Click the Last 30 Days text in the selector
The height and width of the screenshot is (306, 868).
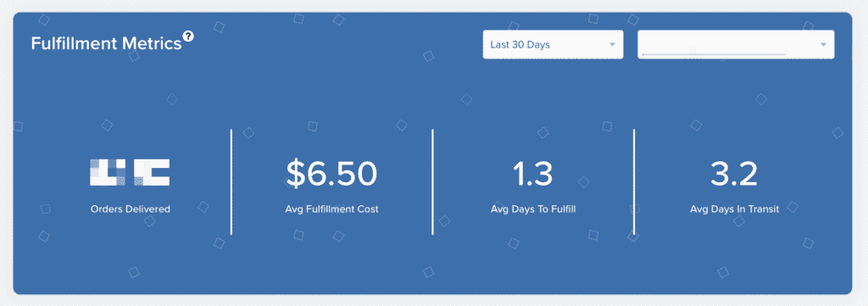520,45
